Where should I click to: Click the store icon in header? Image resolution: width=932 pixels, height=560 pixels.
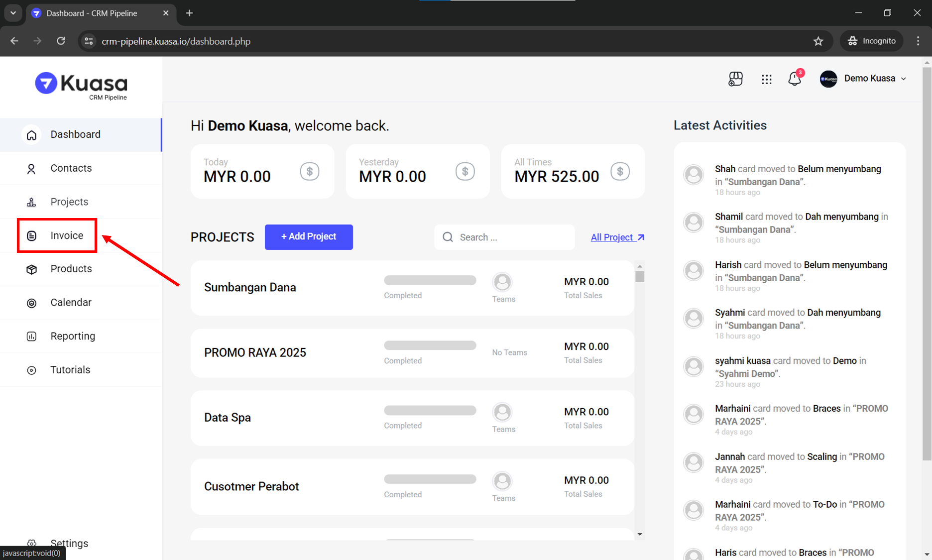(x=735, y=79)
